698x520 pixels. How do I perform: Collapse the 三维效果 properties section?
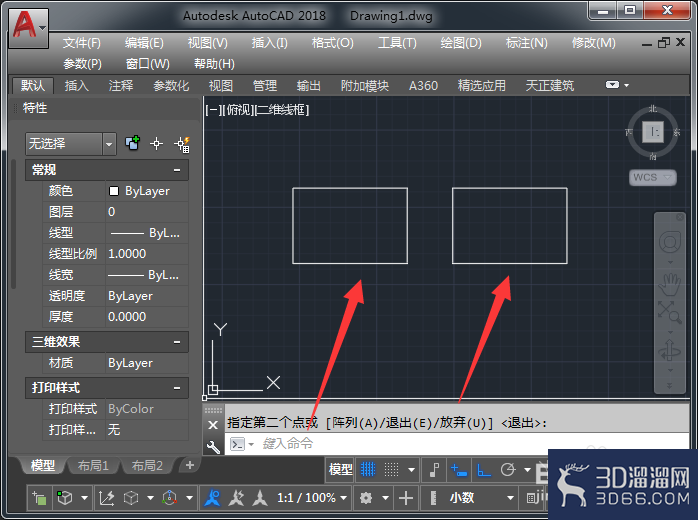[x=177, y=342]
